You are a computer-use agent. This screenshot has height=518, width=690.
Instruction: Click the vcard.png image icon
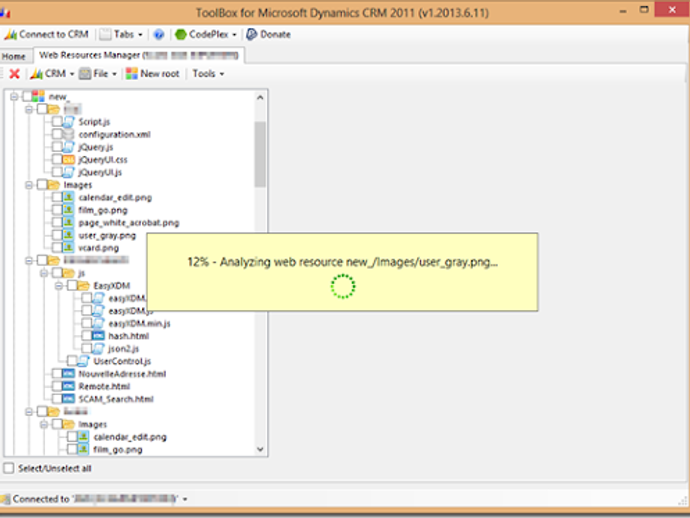coord(69,248)
